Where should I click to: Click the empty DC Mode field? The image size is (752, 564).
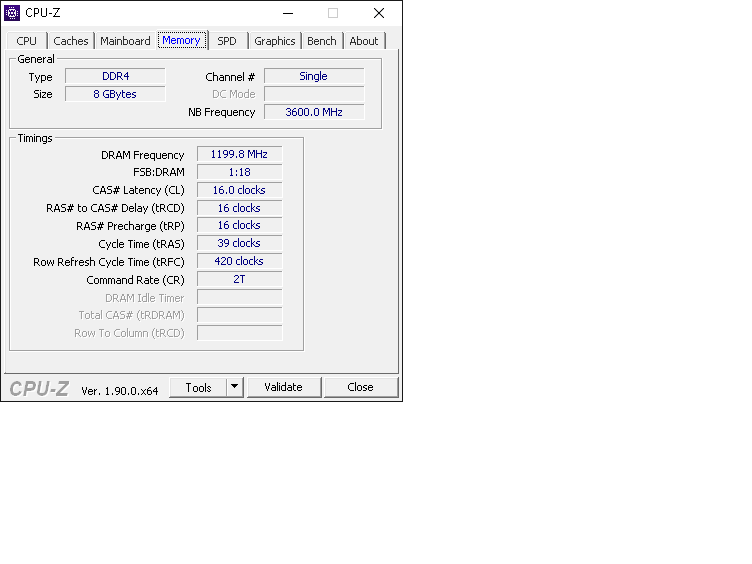(314, 94)
